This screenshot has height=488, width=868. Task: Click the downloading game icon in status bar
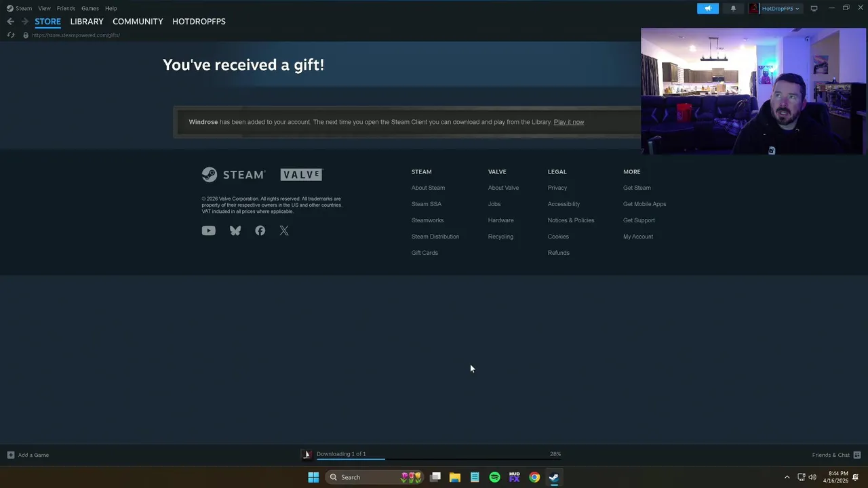pyautogui.click(x=307, y=454)
